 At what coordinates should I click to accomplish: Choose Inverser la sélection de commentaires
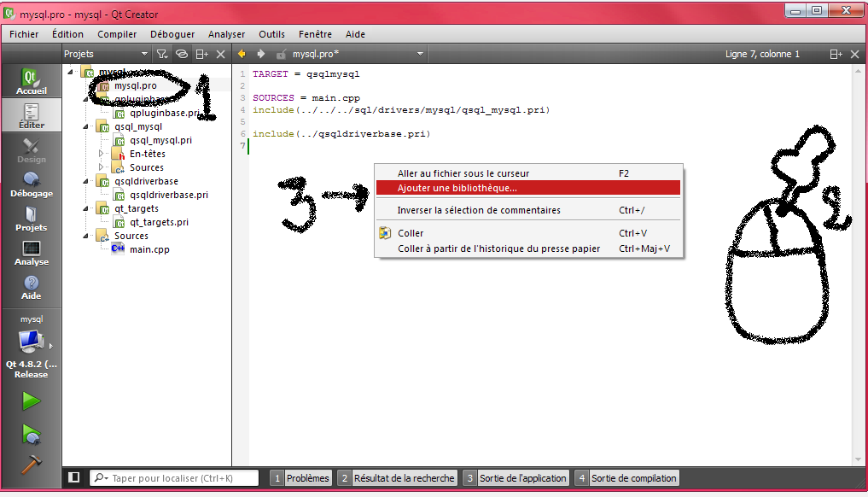point(528,210)
